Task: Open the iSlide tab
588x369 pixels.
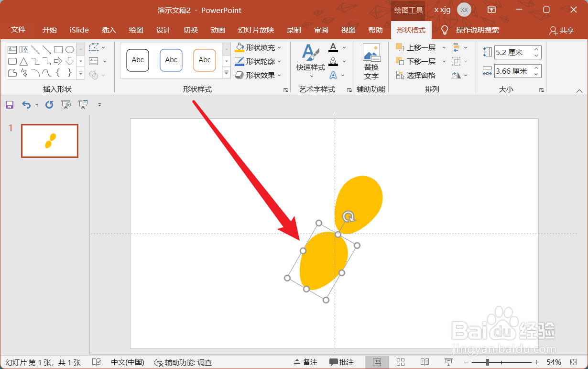Action: tap(79, 30)
